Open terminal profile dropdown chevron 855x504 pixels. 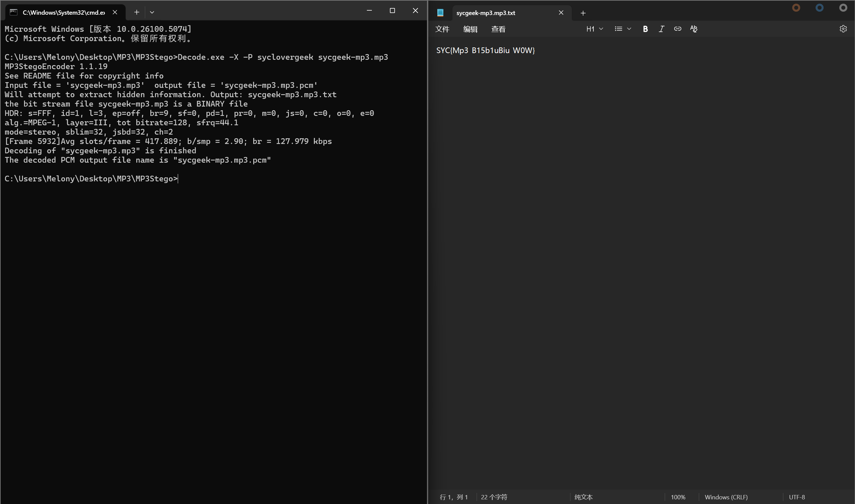tap(152, 12)
